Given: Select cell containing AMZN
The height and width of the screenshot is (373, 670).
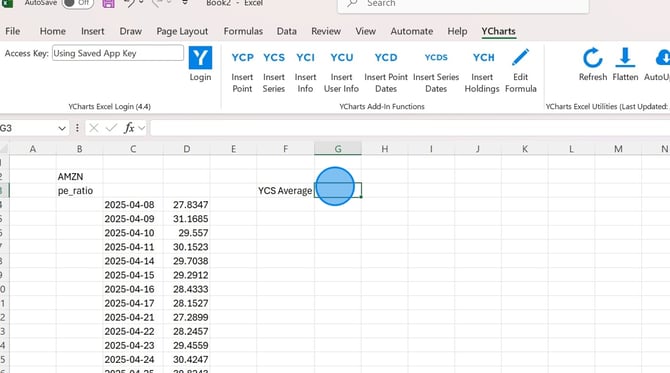Looking at the screenshot, I should pos(79,176).
